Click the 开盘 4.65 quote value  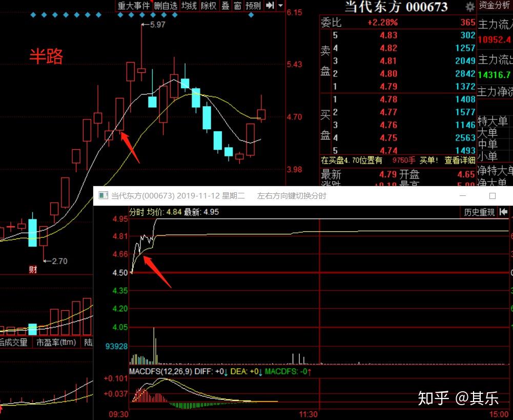click(465, 174)
